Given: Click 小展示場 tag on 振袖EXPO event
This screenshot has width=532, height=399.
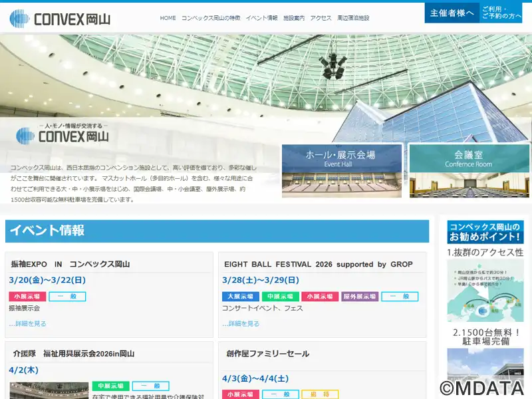Looking at the screenshot, I should pos(27,297).
